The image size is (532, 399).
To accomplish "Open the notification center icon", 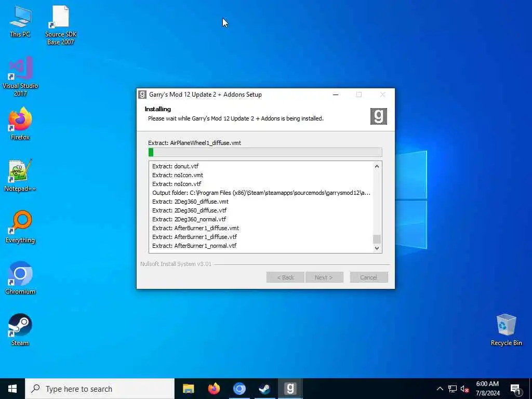I will point(515,389).
